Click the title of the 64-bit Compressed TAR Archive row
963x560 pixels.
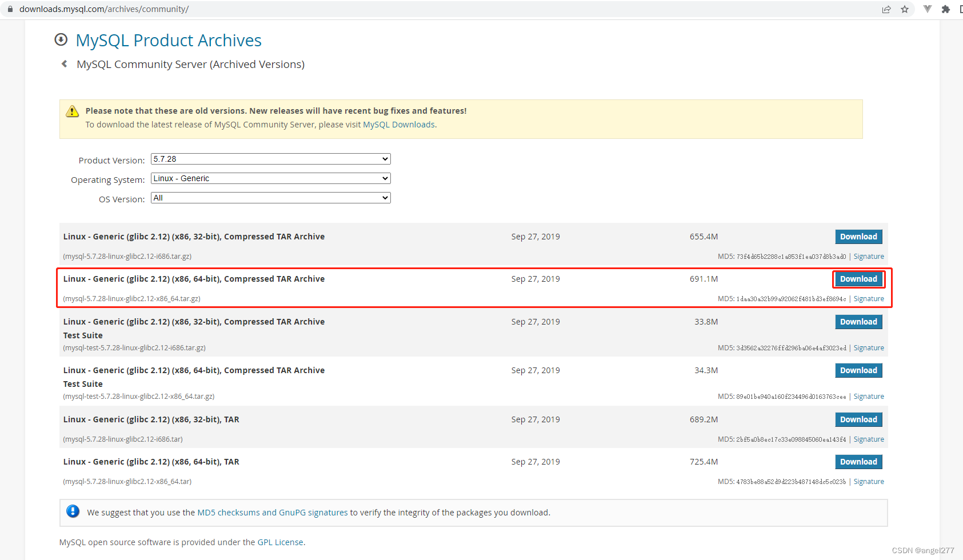pos(194,279)
